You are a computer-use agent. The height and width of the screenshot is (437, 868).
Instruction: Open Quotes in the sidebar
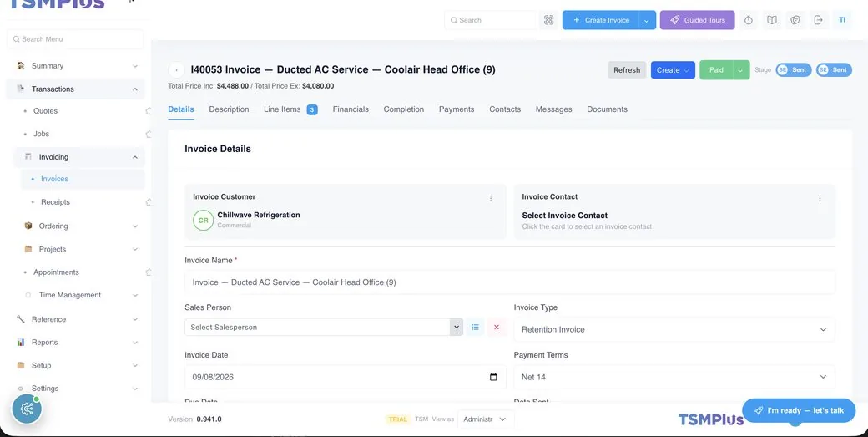click(45, 111)
